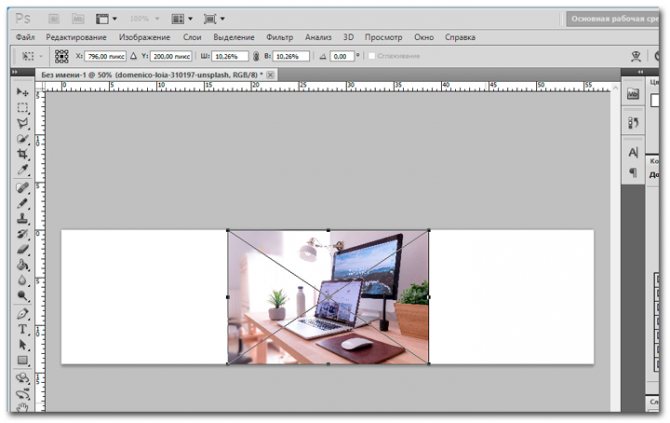
Task: Open the Справка menu
Action: tap(460, 37)
